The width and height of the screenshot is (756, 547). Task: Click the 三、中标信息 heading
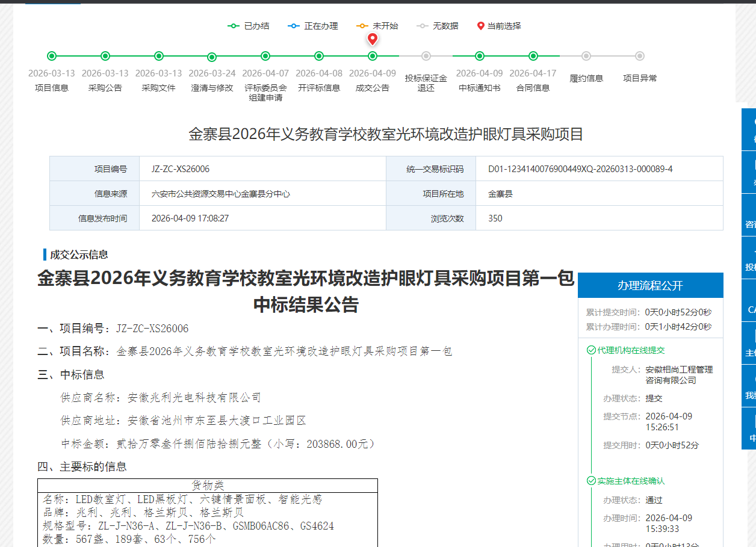coord(71,374)
